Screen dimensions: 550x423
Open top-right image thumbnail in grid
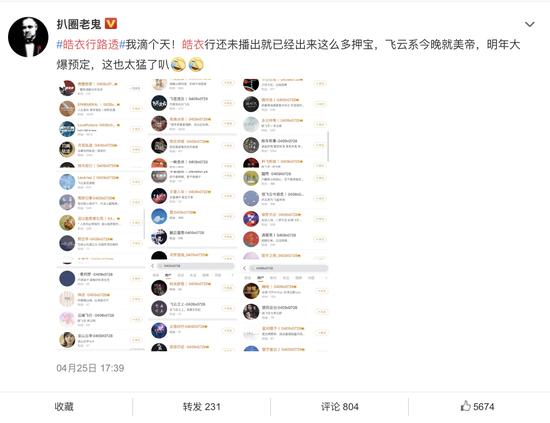click(x=284, y=123)
